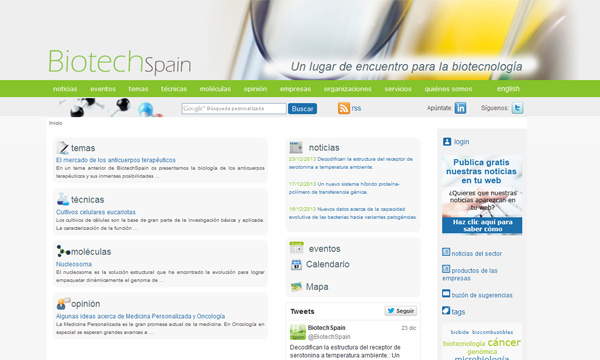The height and width of the screenshot is (360, 600).
Task: Click the buzón de sugerencias icon
Action: click(446, 293)
